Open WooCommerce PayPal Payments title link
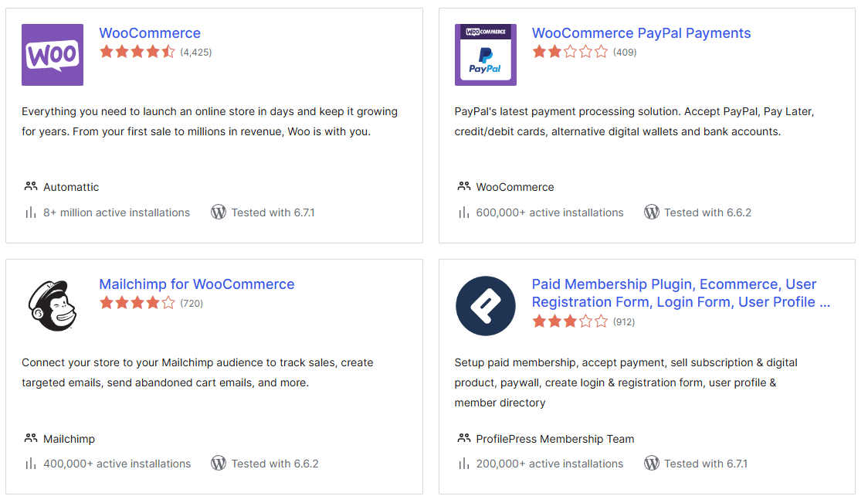This screenshot has width=868, height=503. click(x=641, y=33)
